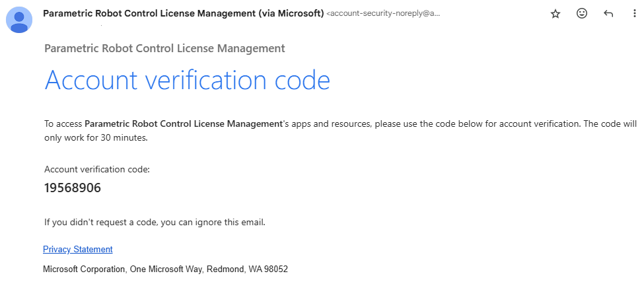Click the account-security-noreply sender email address
The width and height of the screenshot is (644, 284).
(x=383, y=14)
